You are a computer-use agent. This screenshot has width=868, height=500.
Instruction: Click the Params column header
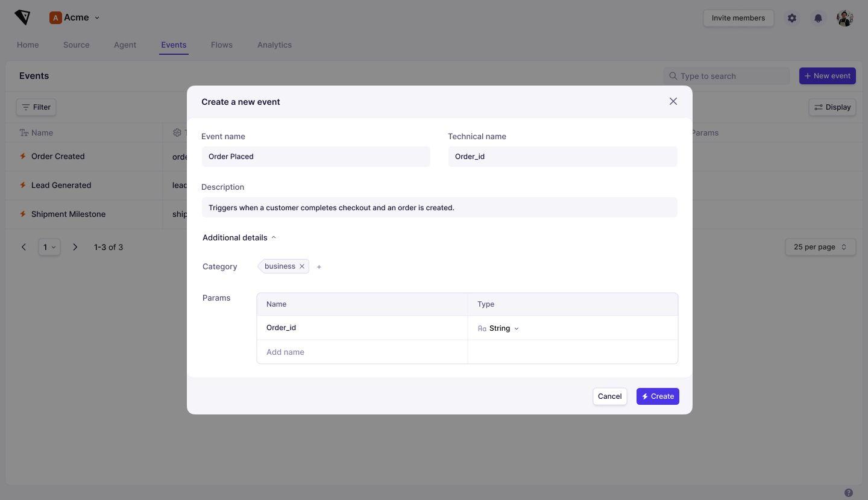click(x=705, y=133)
